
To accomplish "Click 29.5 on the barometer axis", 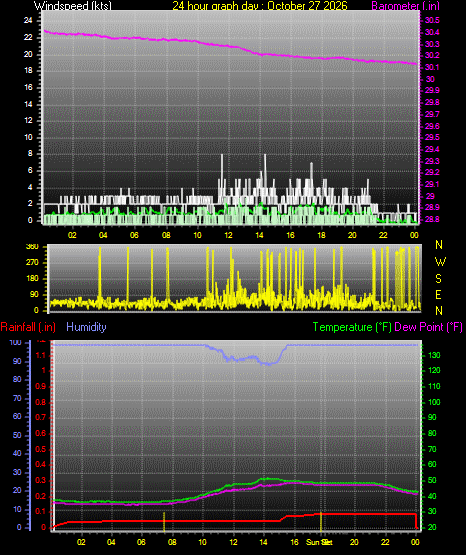I will pos(432,137).
